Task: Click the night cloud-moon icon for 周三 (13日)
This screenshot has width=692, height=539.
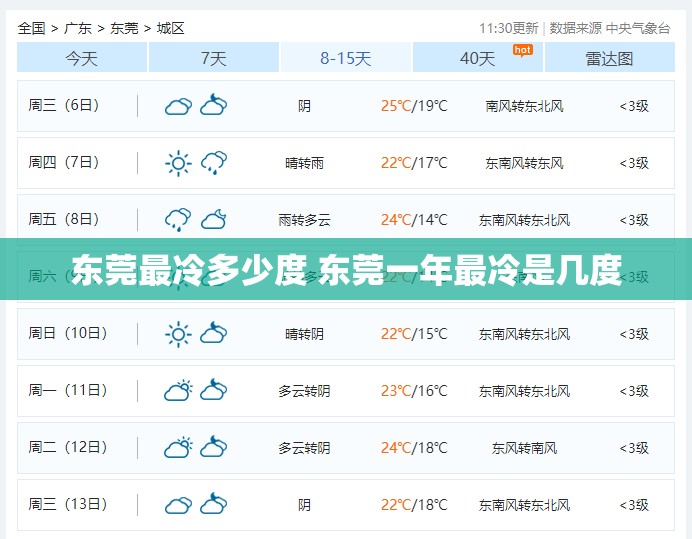Action: pos(214,504)
